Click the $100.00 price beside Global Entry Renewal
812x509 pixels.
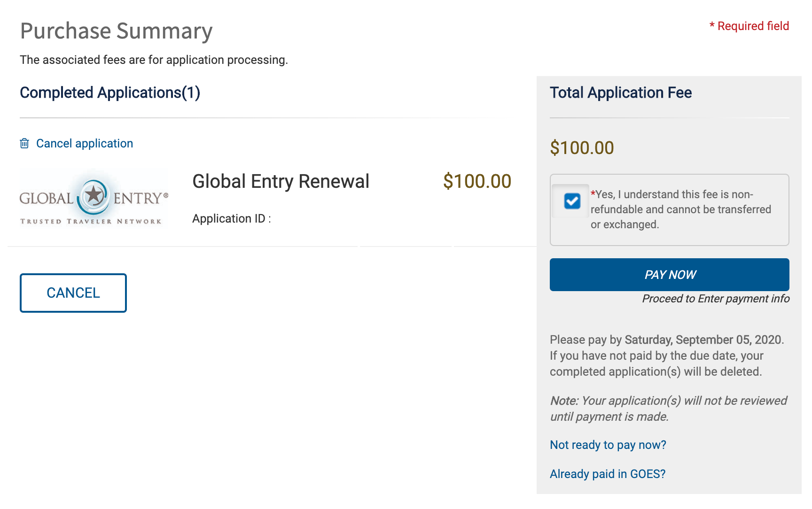(x=477, y=181)
